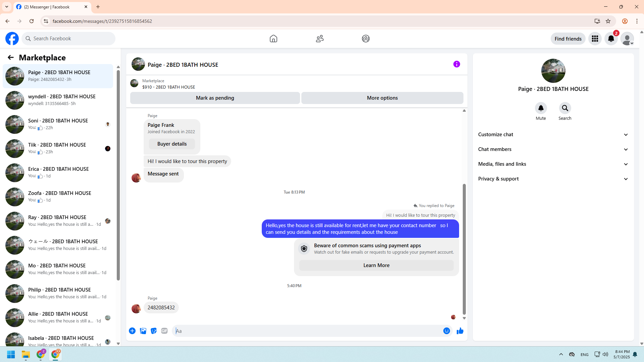This screenshot has height=362, width=644.
Task: Open the Groups icon in top navigation
Action: (x=366, y=39)
